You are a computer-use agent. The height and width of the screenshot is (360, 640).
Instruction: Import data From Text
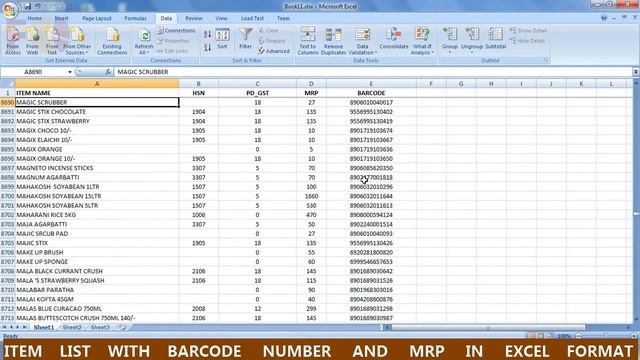click(x=52, y=41)
